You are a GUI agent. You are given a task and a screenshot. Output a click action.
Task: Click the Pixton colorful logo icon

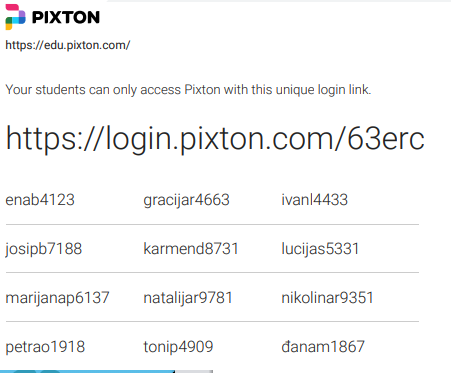pos(15,17)
